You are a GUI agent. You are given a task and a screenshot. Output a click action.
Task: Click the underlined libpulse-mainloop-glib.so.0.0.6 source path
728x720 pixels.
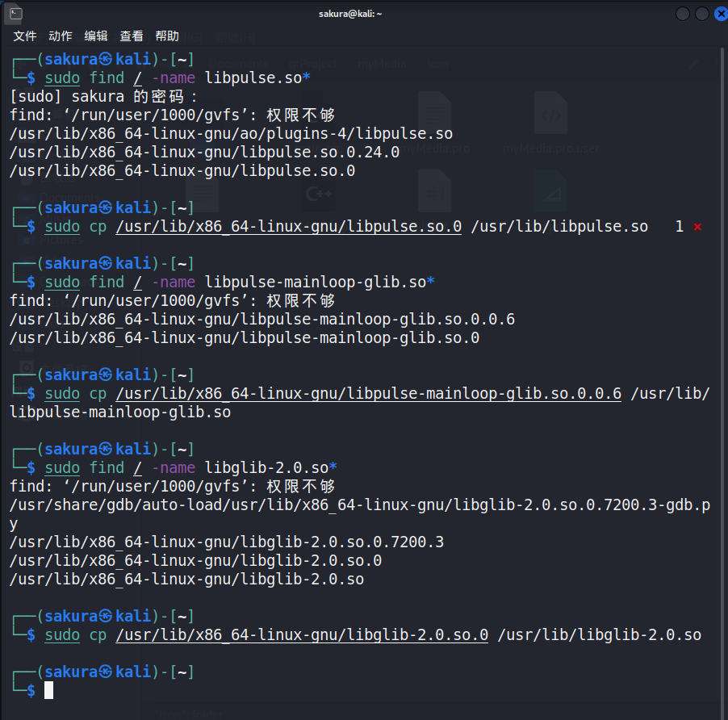coord(368,394)
